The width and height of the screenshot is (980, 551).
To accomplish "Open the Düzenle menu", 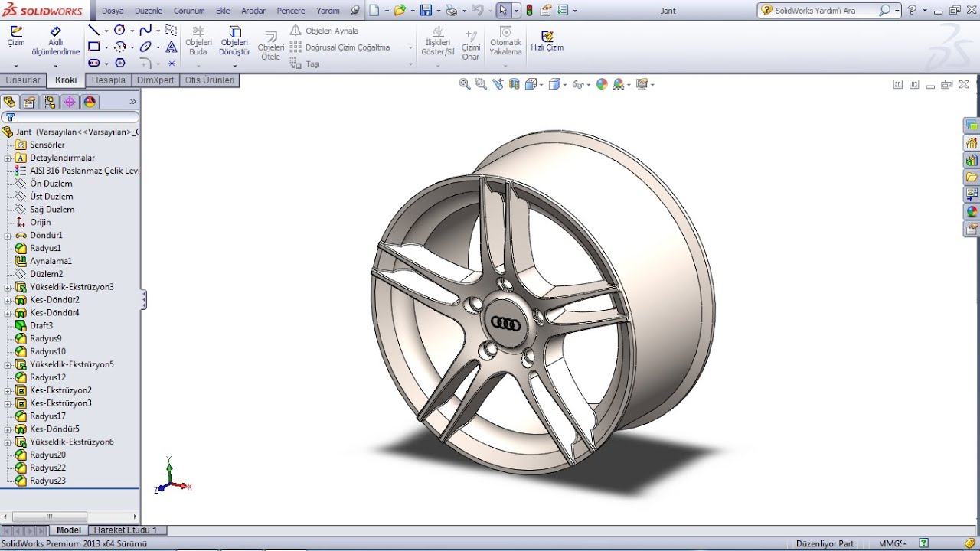I will pyautogui.click(x=149, y=11).
